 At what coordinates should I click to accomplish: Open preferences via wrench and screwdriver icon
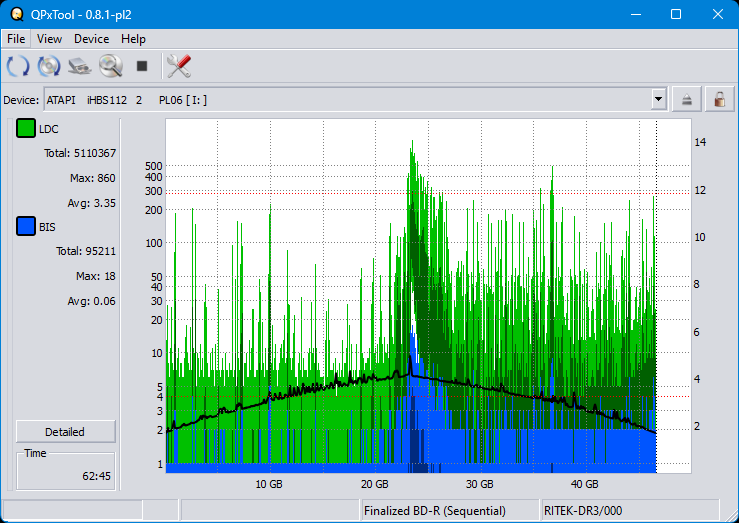point(179,67)
